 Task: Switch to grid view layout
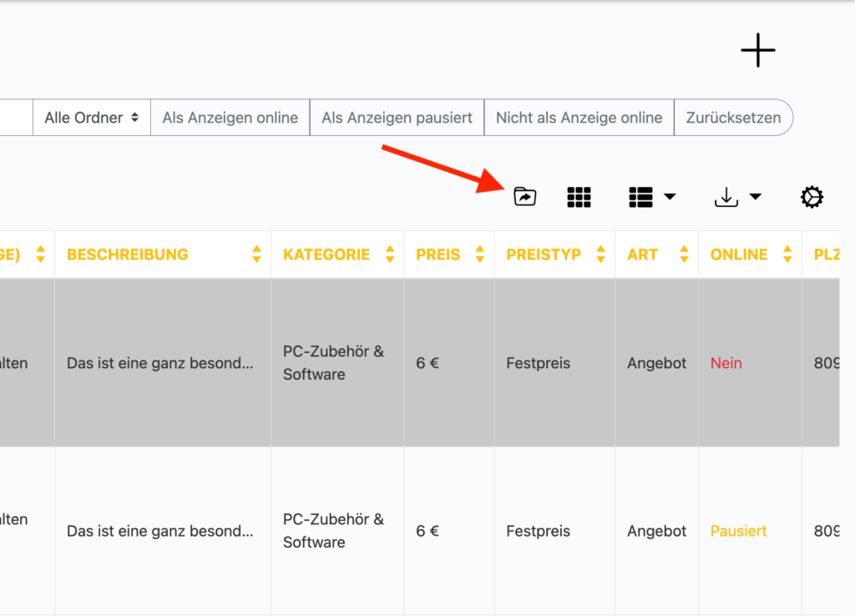[579, 197]
